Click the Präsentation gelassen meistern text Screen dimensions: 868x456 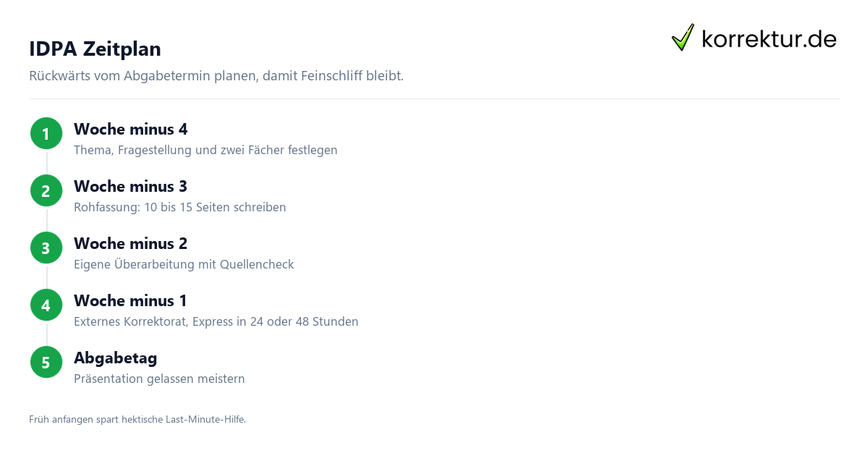(x=159, y=379)
